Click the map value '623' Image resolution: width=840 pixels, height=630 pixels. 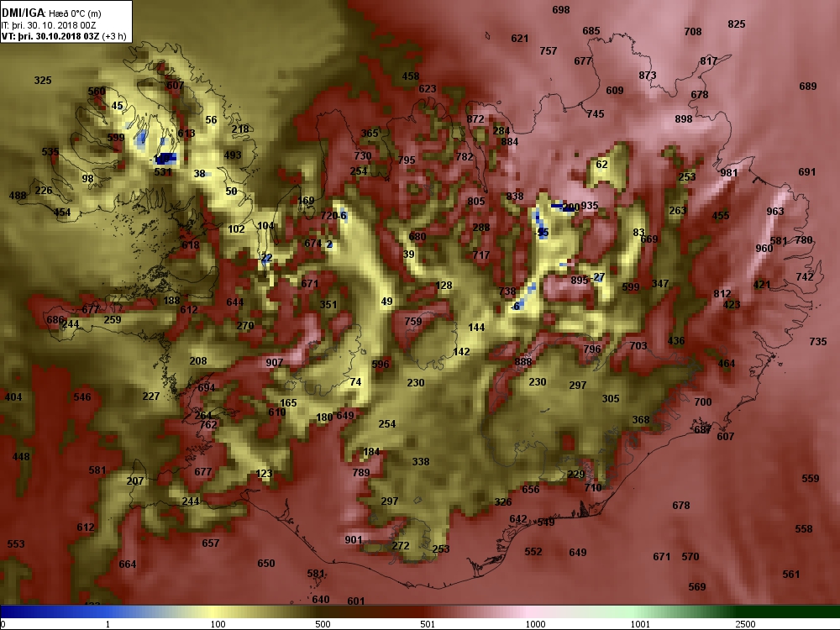point(428,89)
